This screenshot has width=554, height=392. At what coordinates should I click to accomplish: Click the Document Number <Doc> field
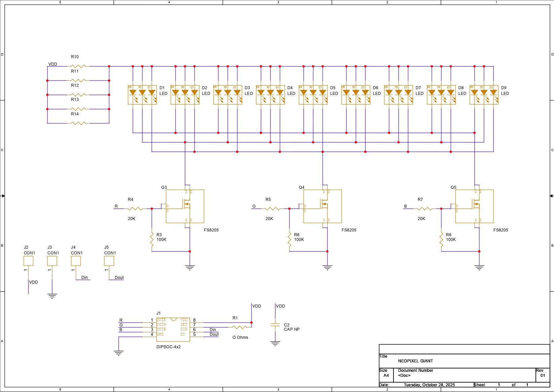pos(404,375)
